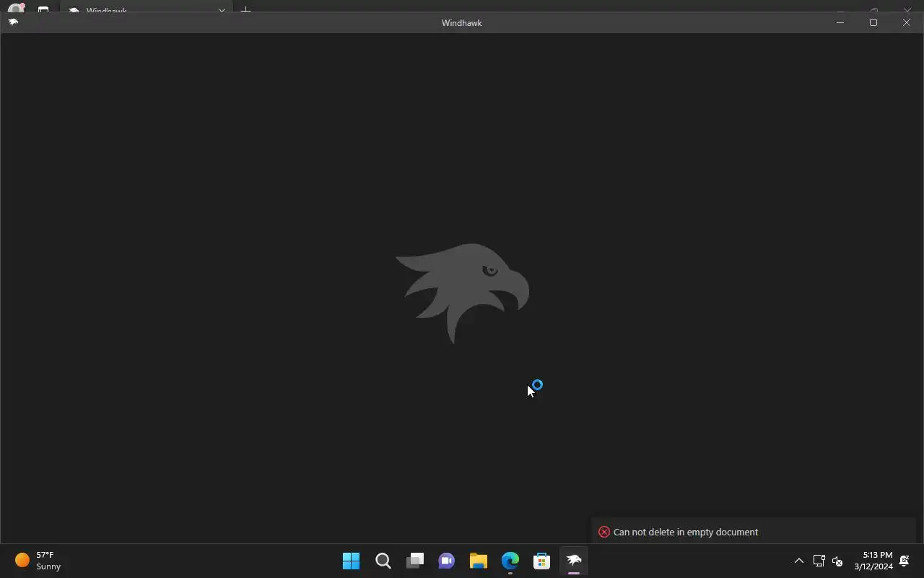Click the "Can not delete in empty document" message
This screenshot has width=924, height=578.
click(686, 532)
